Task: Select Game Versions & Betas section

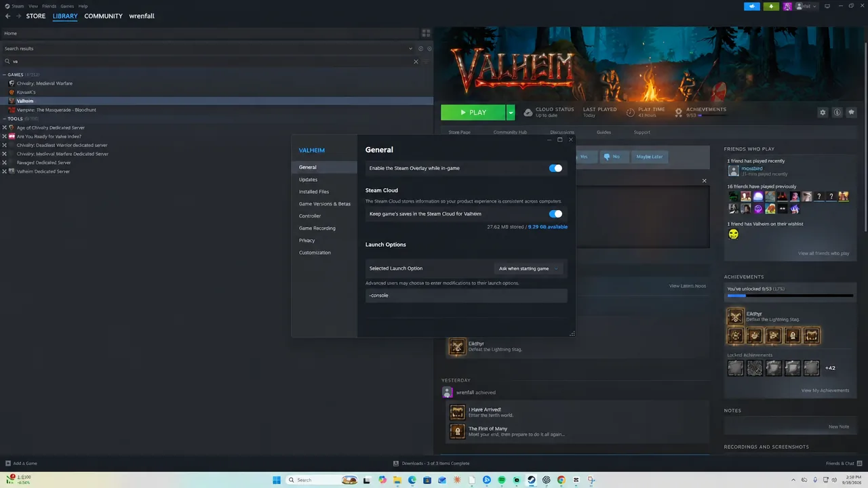Action: point(325,204)
